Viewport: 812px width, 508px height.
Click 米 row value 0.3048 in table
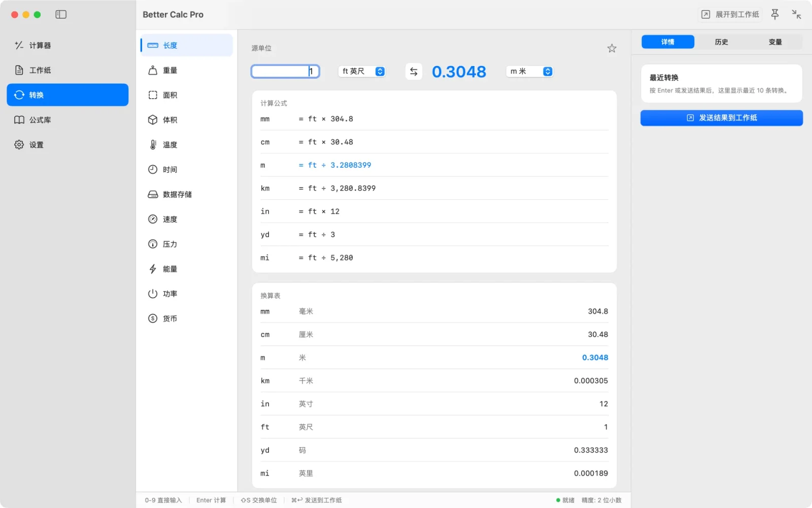(595, 358)
